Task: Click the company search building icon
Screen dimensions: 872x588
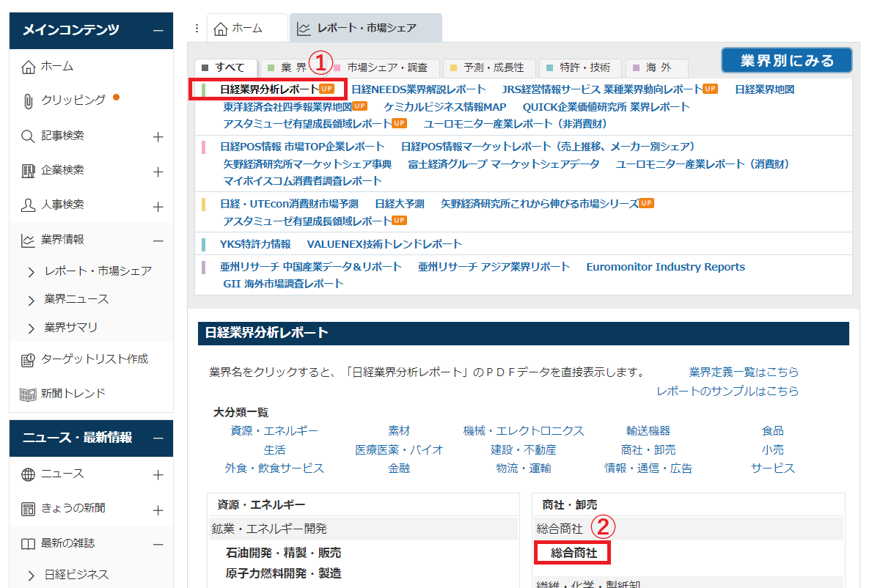Action: pos(29,170)
